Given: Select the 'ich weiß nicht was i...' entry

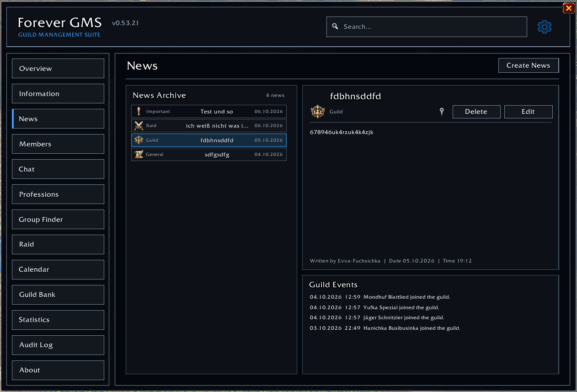Looking at the screenshot, I should pyautogui.click(x=209, y=126).
